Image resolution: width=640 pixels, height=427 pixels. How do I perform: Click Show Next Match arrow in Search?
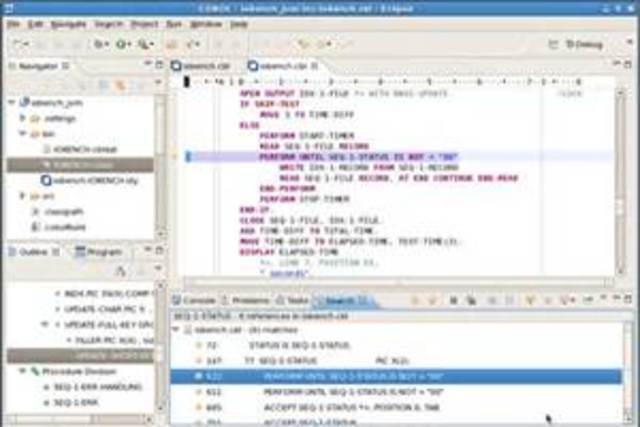pyautogui.click(x=415, y=301)
